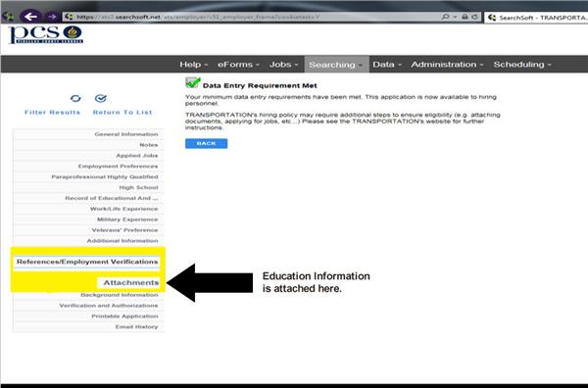Screen dimensions: 588x388
Task: Open Additional Information section
Action: 88,241
